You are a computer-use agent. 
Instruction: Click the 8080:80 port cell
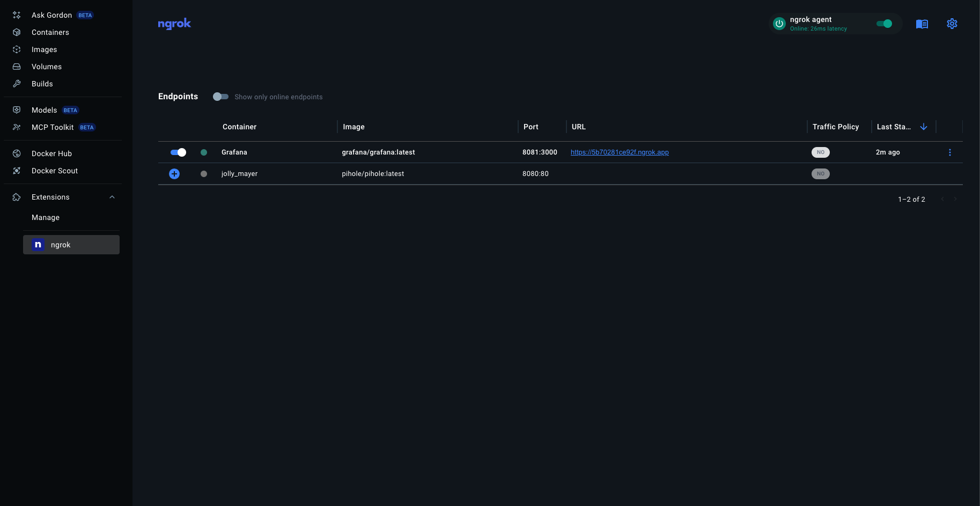click(535, 174)
